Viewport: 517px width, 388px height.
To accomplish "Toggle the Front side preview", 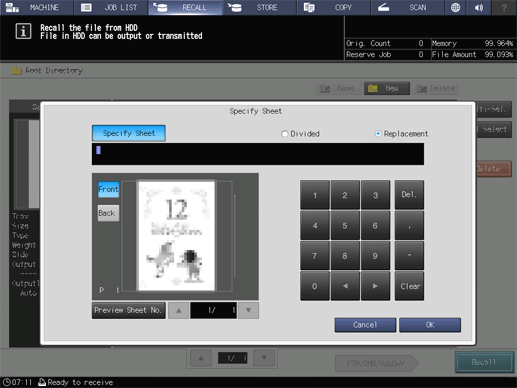I will coord(108,189).
